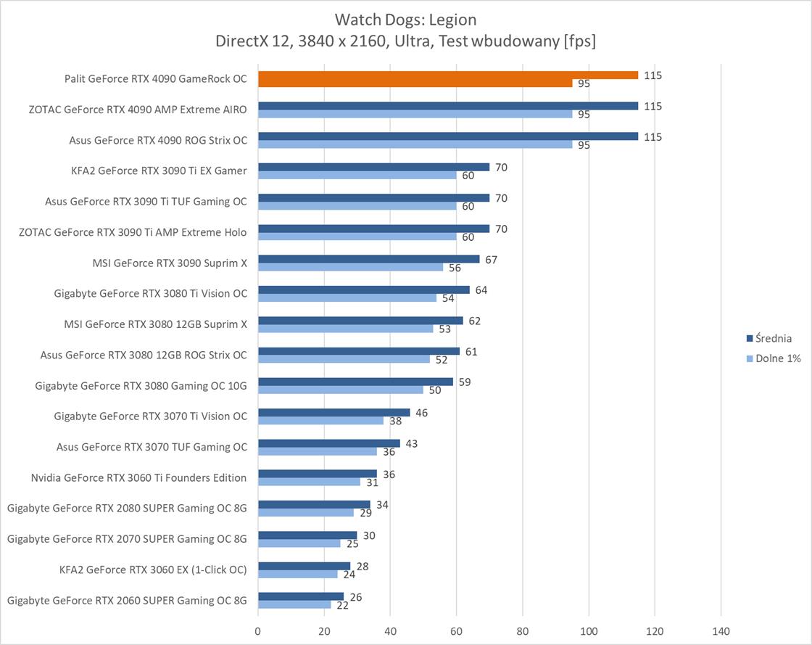The width and height of the screenshot is (812, 645).
Task: Select the chart title 'Watch Dogs: Legion'
Action: coord(405,20)
